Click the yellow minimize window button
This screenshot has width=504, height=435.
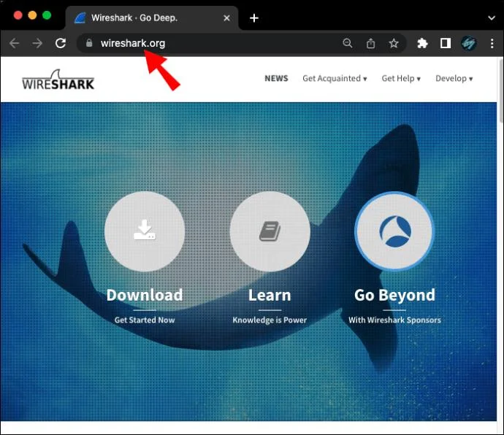(32, 15)
